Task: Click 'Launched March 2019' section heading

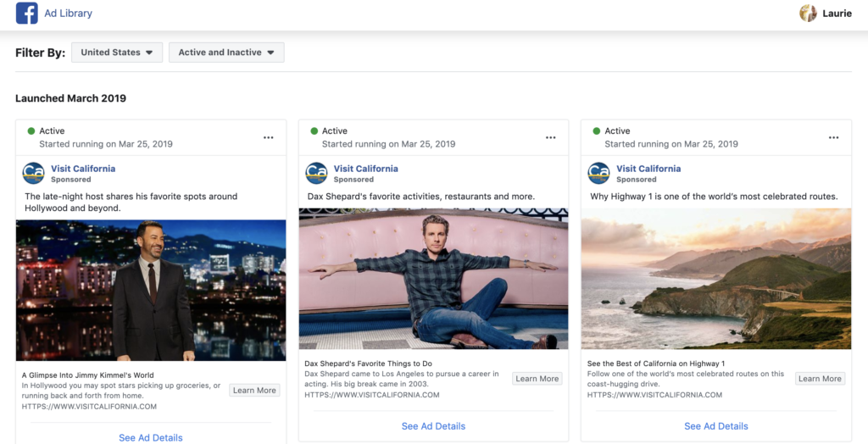Action: [x=70, y=98]
